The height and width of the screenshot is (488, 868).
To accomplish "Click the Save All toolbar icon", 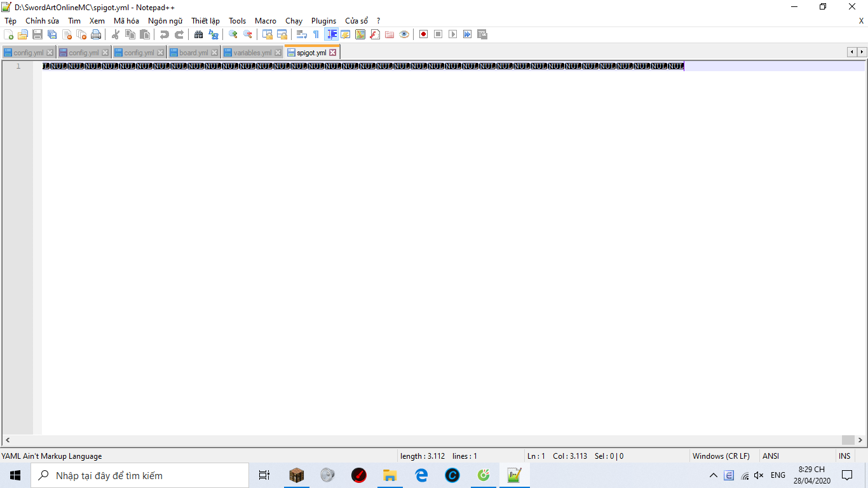I will pos(52,34).
